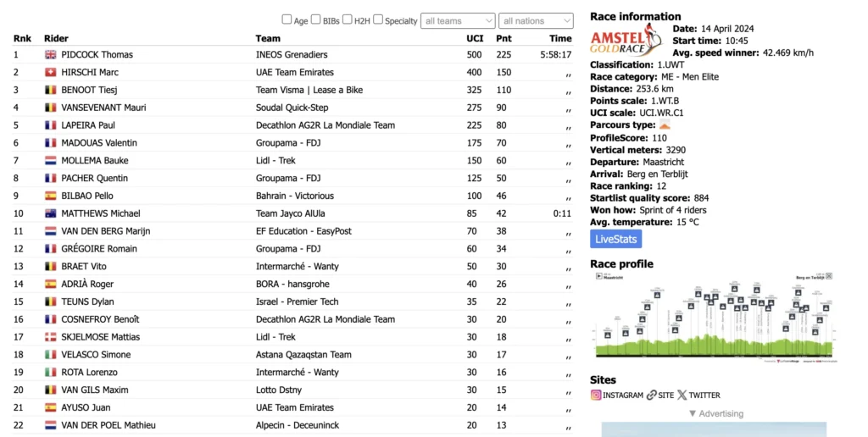This screenshot has height=437, width=868.
Task: Click the Belgian flag beside TEUNS Dylan
Action: coord(50,301)
